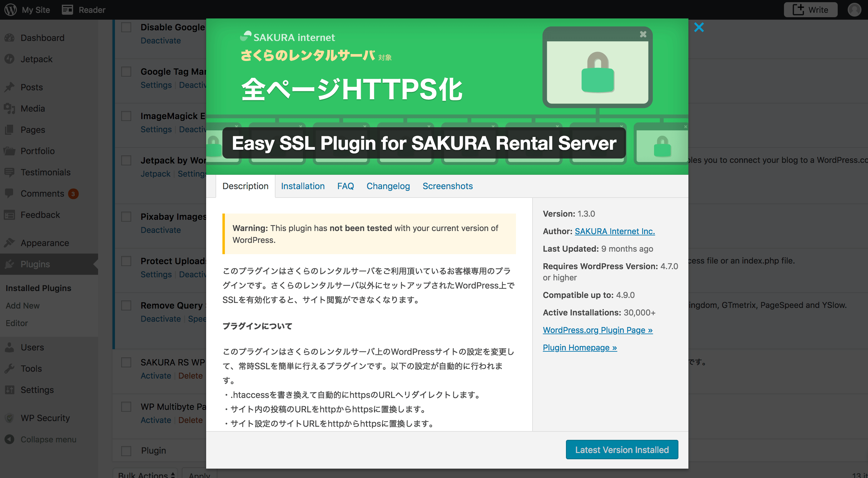Select the Description tab
This screenshot has height=478, width=868.
tap(245, 186)
